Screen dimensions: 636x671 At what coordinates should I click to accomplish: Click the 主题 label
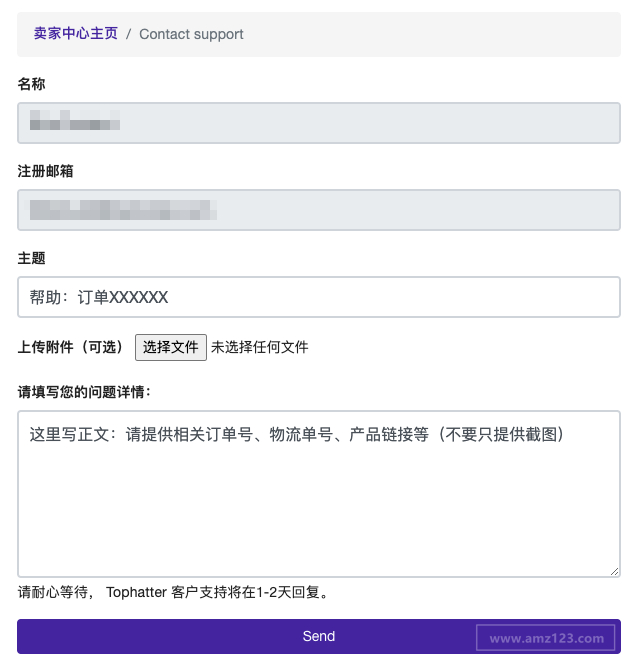point(31,258)
